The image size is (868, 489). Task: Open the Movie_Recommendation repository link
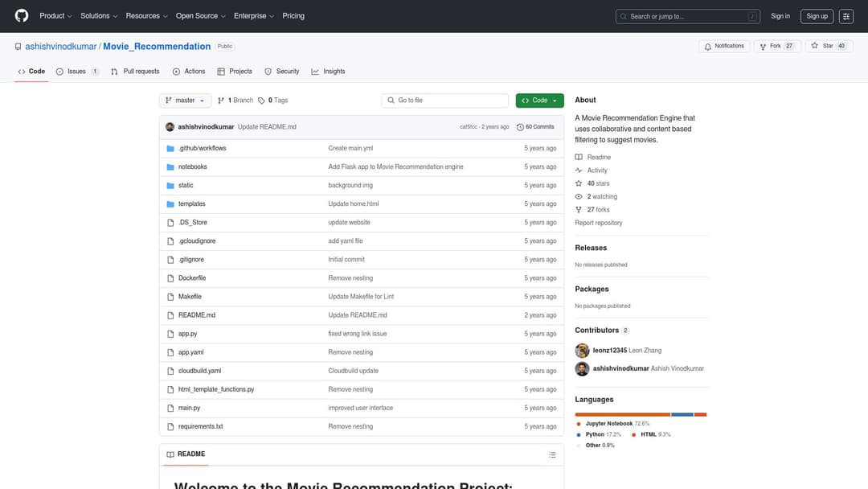157,47
